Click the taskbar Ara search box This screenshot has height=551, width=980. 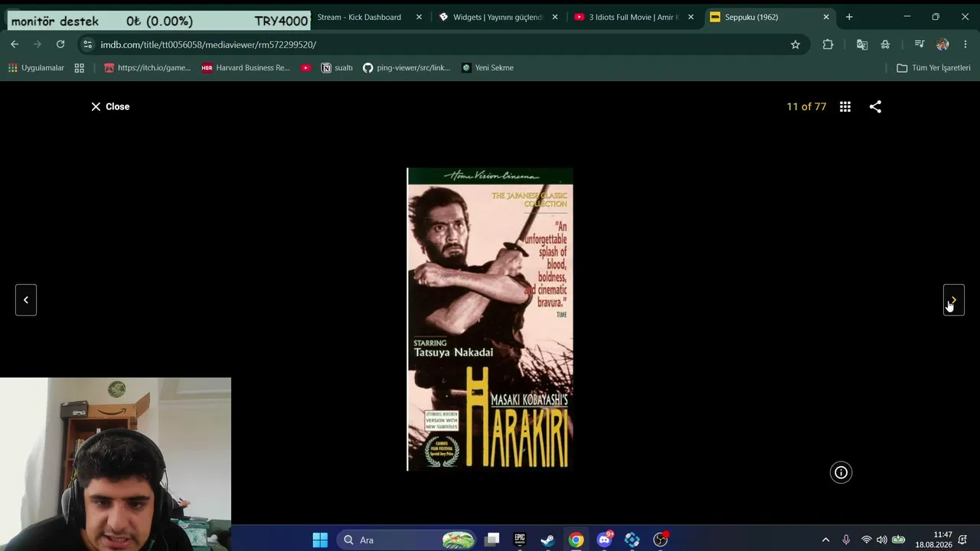[x=408, y=540]
